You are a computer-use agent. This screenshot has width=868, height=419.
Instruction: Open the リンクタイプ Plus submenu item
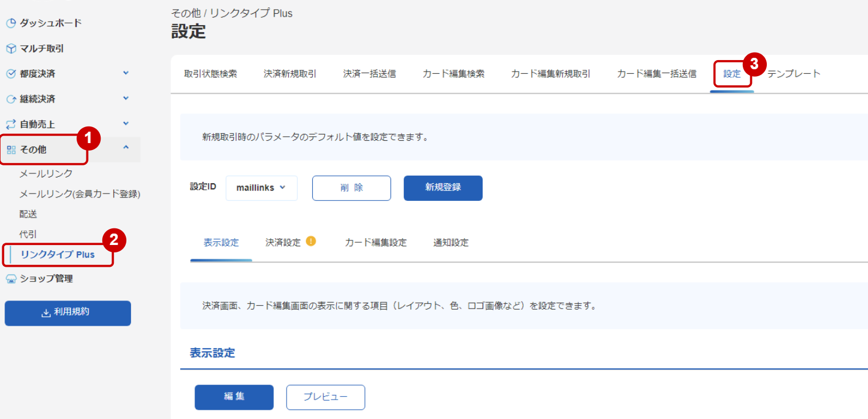click(x=58, y=255)
